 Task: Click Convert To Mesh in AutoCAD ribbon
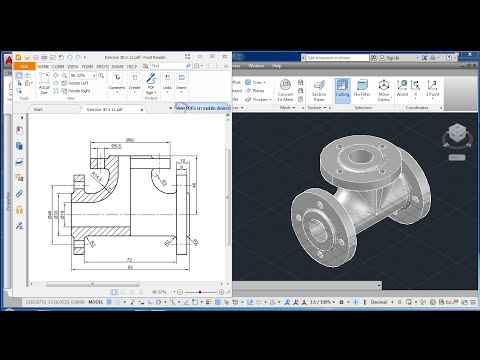pos(285,90)
